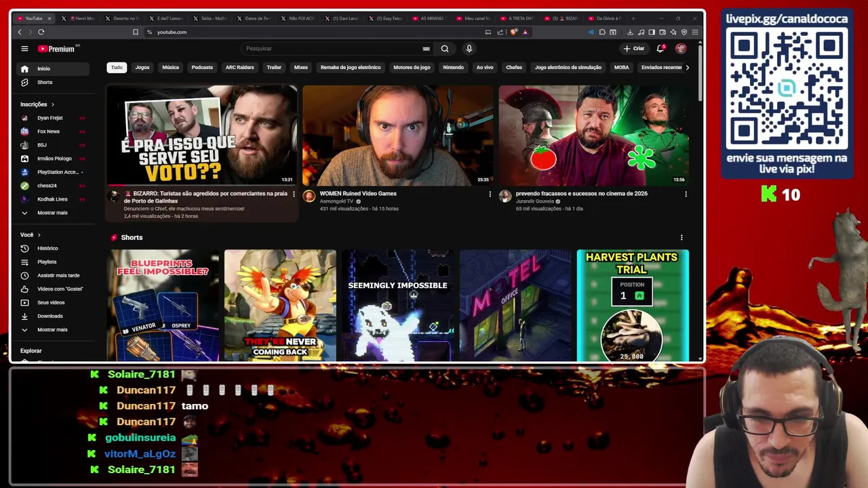Click the search magnifier button
868x488 pixels.
[445, 49]
